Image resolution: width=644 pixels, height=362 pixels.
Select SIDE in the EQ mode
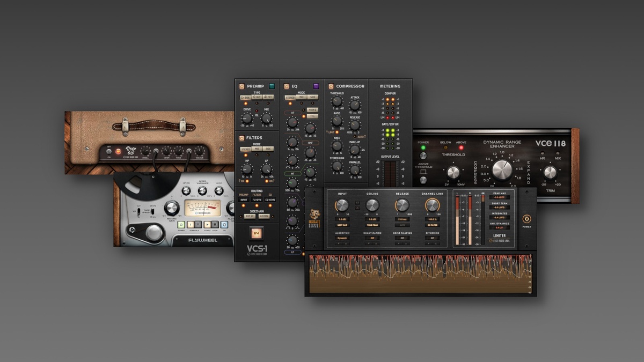pyautogui.click(x=313, y=98)
